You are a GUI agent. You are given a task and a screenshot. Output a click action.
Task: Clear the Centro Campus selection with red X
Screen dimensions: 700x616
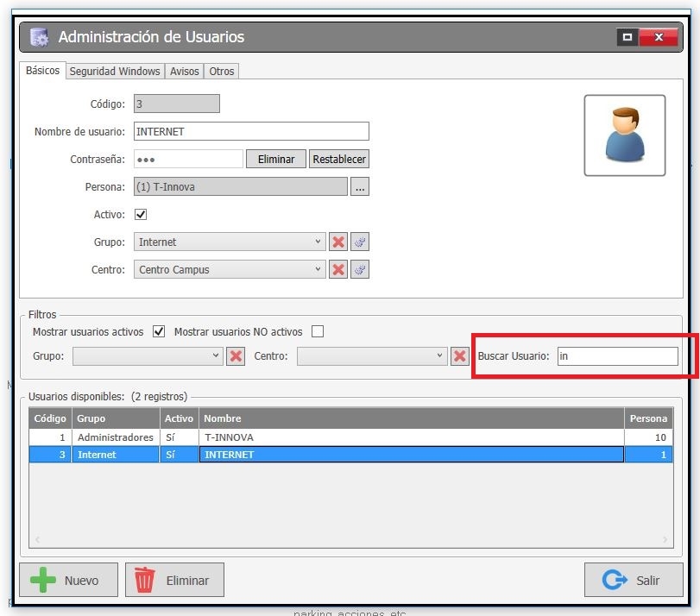(x=338, y=270)
